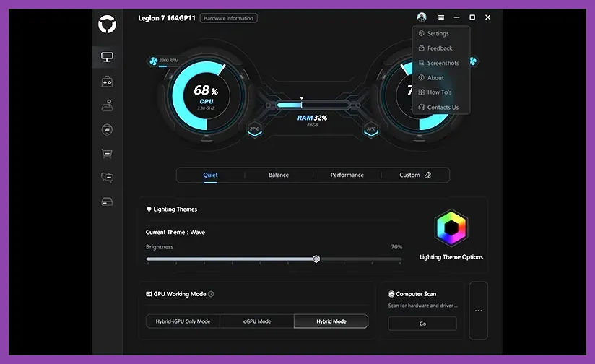This screenshot has height=364, width=595.
Task: Click the 27°C temperature hexagon
Action: tap(255, 130)
